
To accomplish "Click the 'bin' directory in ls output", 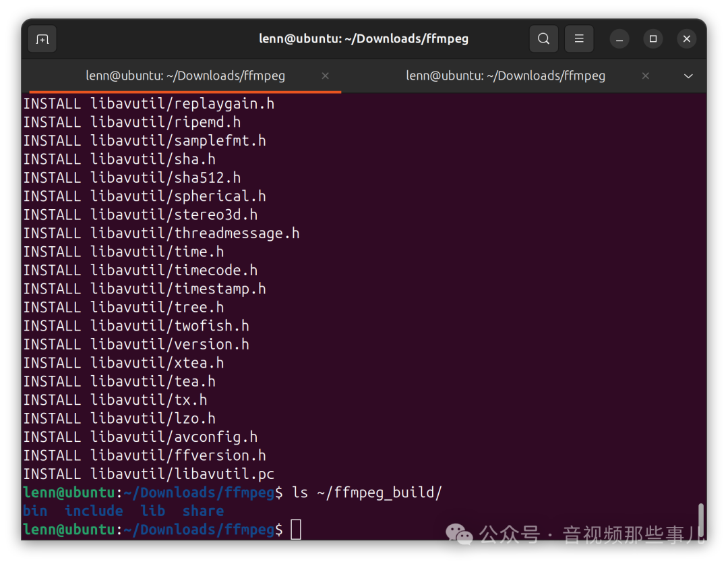I will coord(35,511).
